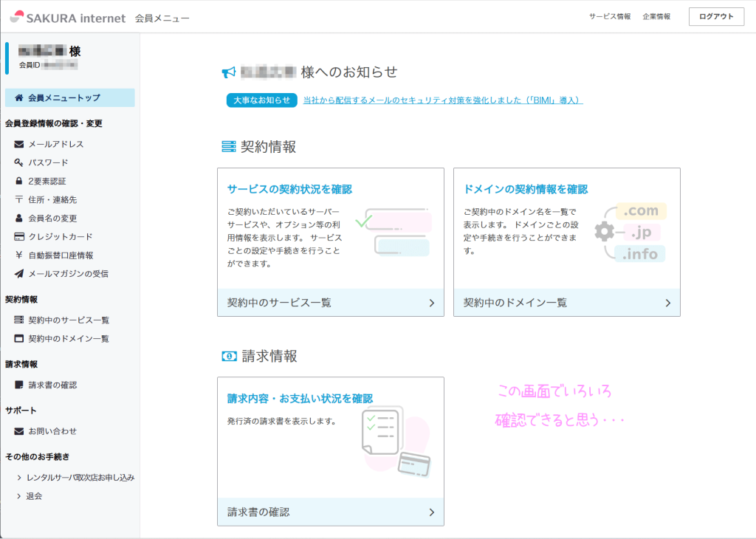
Task: Click the person icon beside 会員名の変更
Action: 19,219
